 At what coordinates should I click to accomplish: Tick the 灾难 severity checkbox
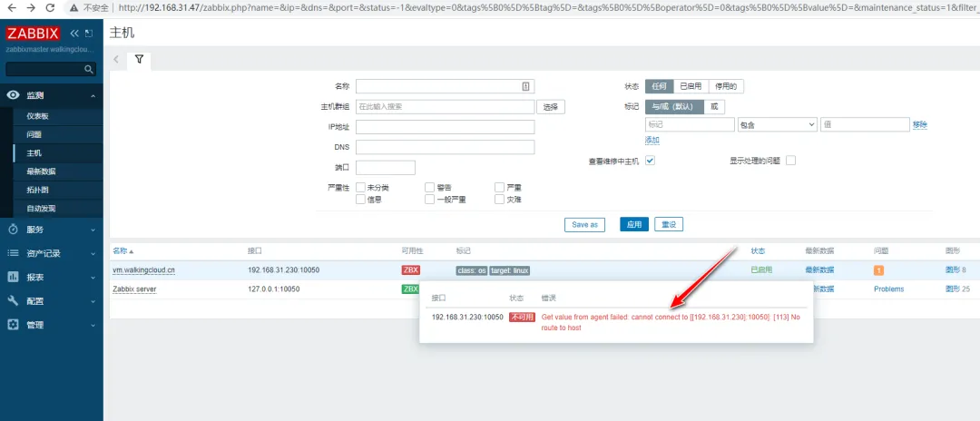(499, 200)
